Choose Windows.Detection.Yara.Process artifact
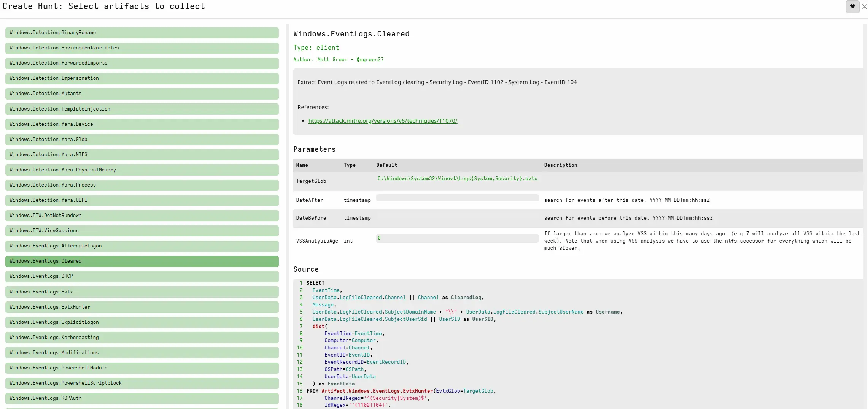 point(142,185)
